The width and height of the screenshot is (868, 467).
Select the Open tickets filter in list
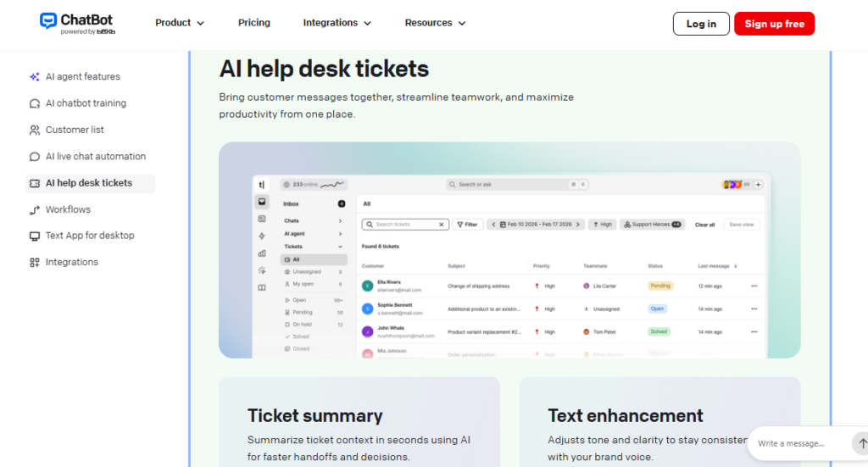[x=314, y=300]
